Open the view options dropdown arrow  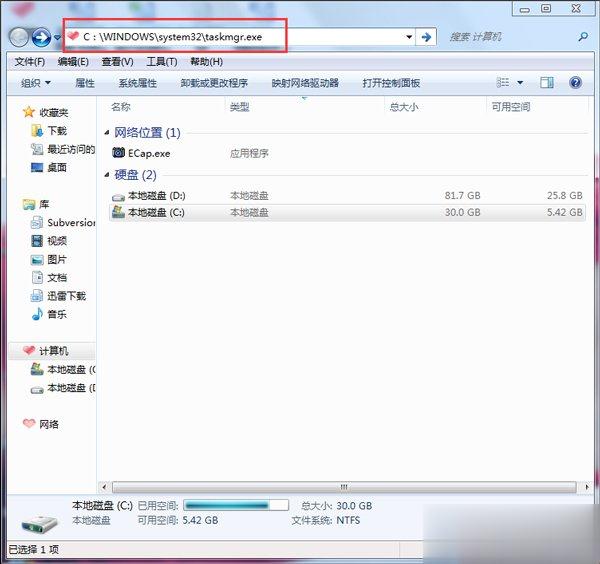[520, 83]
